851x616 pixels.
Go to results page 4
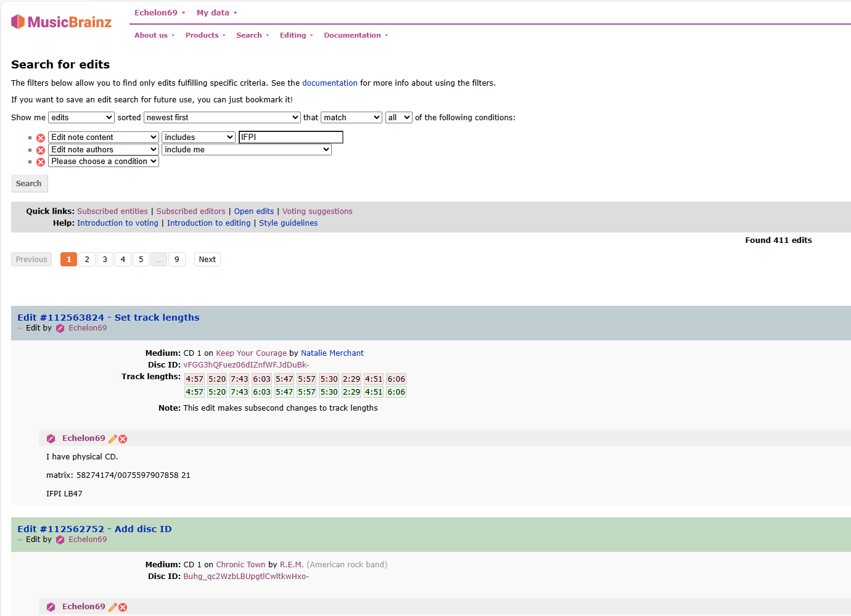[123, 260]
